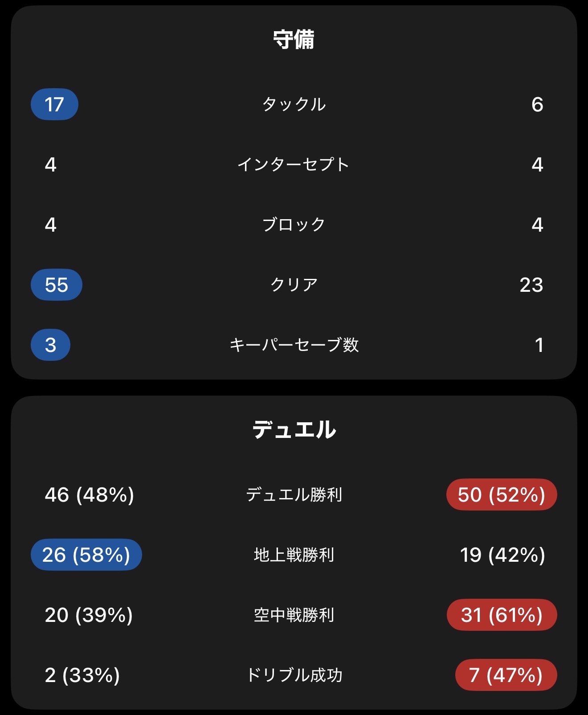
Task: Tap the red 7 (47%) badge
Action: click(506, 675)
